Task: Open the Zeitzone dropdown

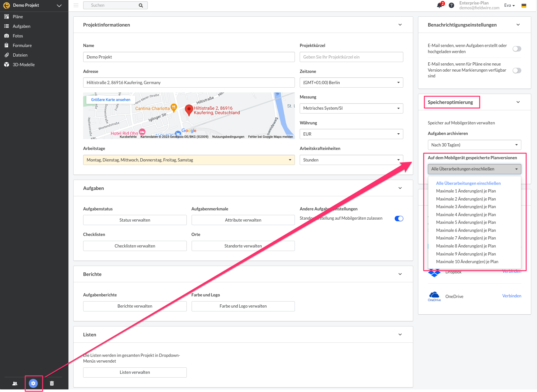Action: point(351,82)
